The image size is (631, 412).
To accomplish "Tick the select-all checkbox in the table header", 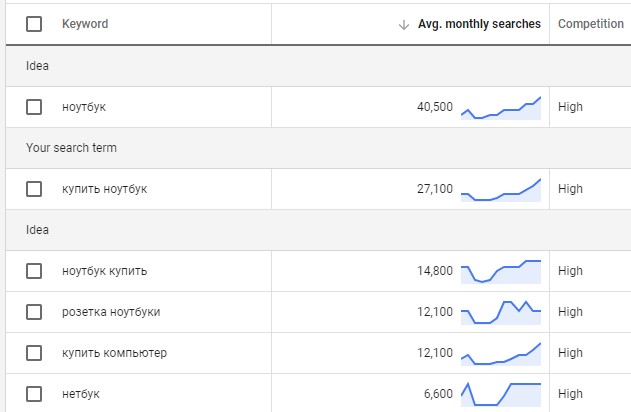I will pos(34,24).
